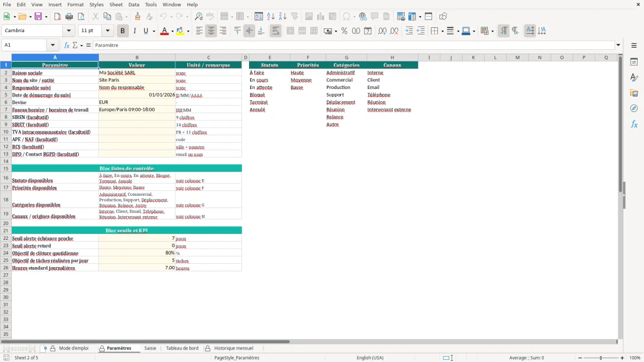Open the Conditional Formatting dropdown arrow
Image resolution: width=644 pixels, height=362 pixels.
[x=492, y=31]
